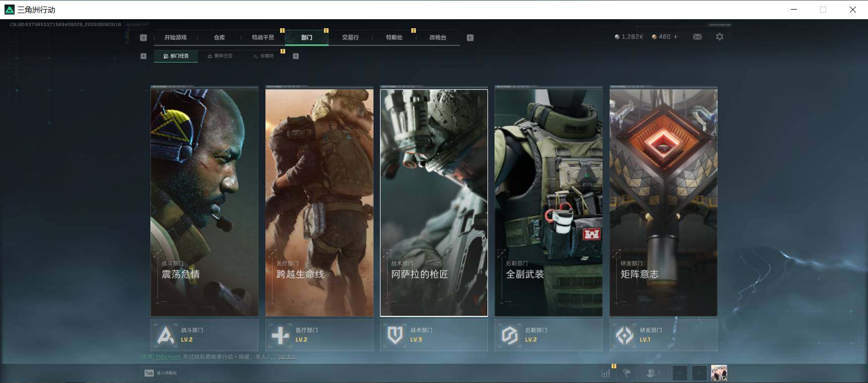Click the Tab 进入特勤处 shortcut button

point(161,373)
